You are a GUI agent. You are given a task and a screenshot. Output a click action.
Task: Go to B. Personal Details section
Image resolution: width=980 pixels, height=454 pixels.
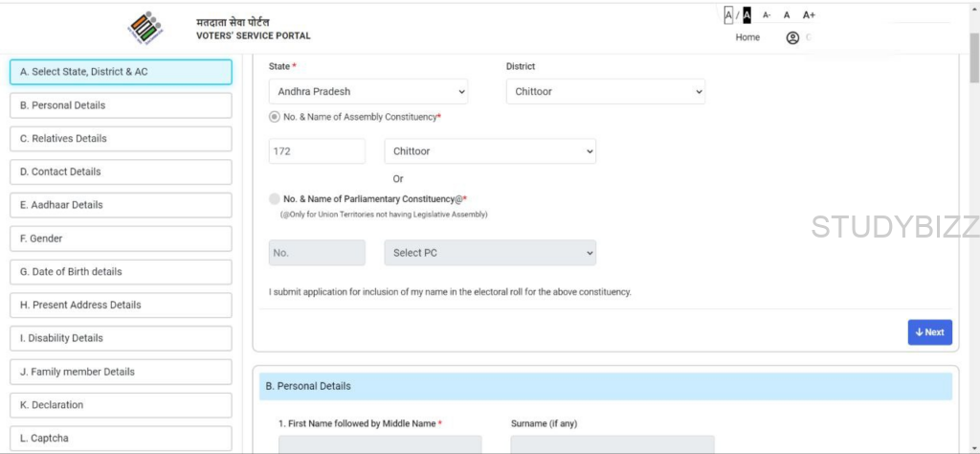coord(121,105)
